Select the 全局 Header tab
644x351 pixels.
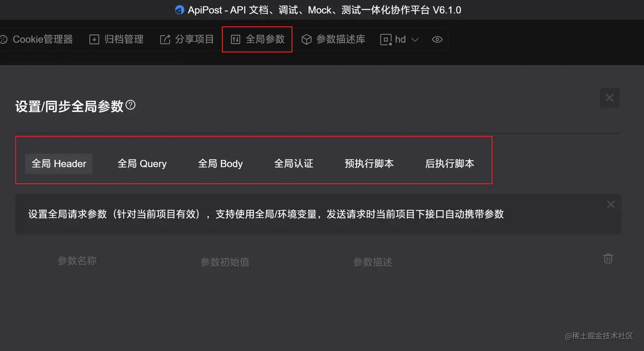59,164
